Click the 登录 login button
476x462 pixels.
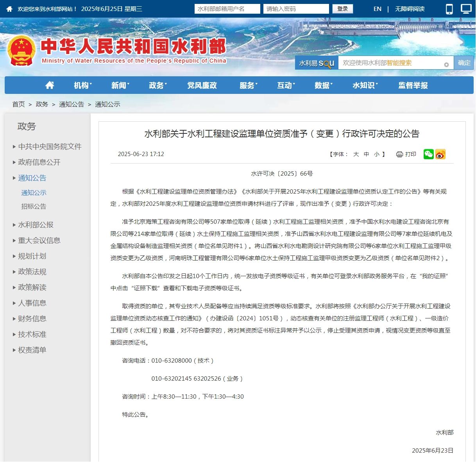click(x=342, y=9)
